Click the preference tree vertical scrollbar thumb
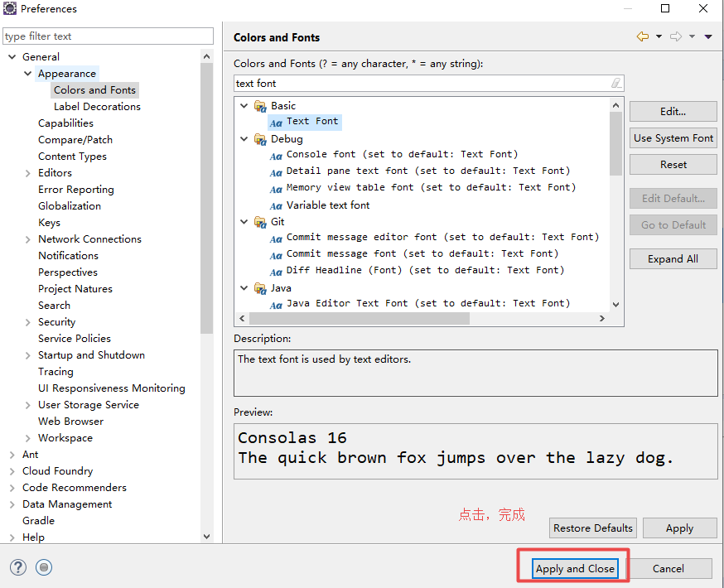The width and height of the screenshot is (724, 588). (206, 198)
